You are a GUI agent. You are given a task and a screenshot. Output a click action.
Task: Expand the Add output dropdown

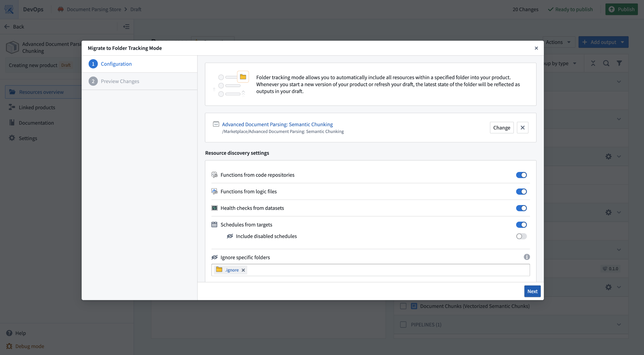[603, 42]
